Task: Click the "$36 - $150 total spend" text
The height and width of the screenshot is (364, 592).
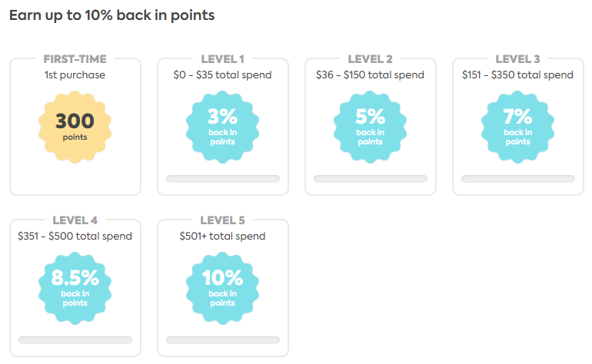Action: pos(370,75)
